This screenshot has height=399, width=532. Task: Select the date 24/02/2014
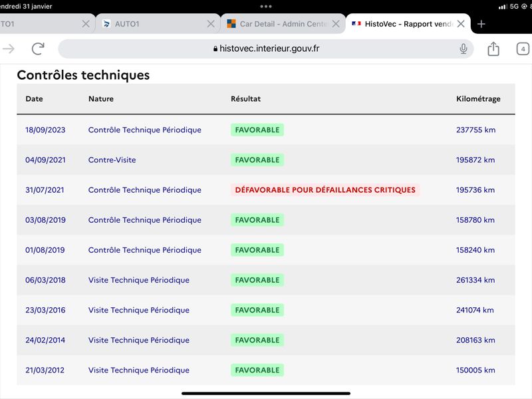click(x=45, y=340)
